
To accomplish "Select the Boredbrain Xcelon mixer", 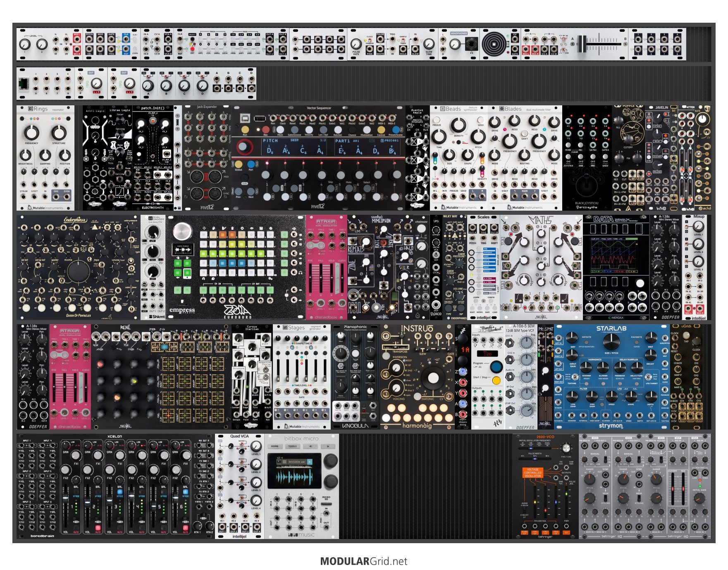I will pos(116,486).
